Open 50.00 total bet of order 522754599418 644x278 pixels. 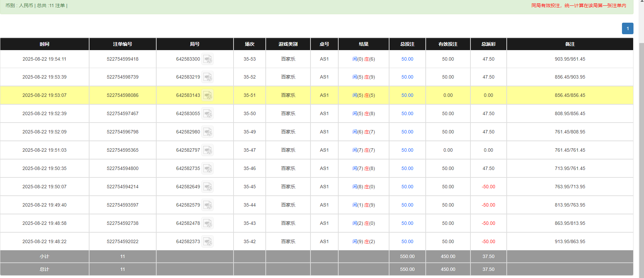(x=407, y=59)
